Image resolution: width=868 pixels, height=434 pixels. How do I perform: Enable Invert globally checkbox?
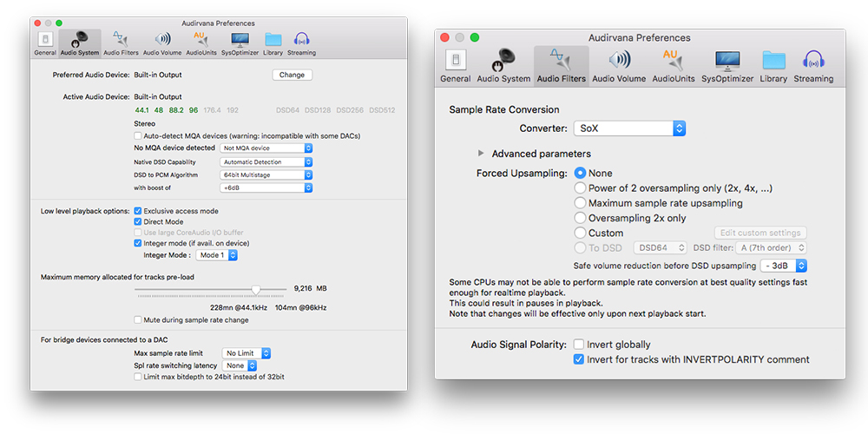click(x=578, y=345)
